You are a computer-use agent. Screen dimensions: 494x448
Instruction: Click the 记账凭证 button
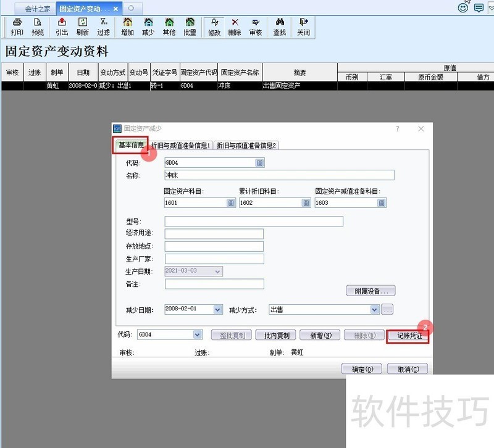point(409,336)
